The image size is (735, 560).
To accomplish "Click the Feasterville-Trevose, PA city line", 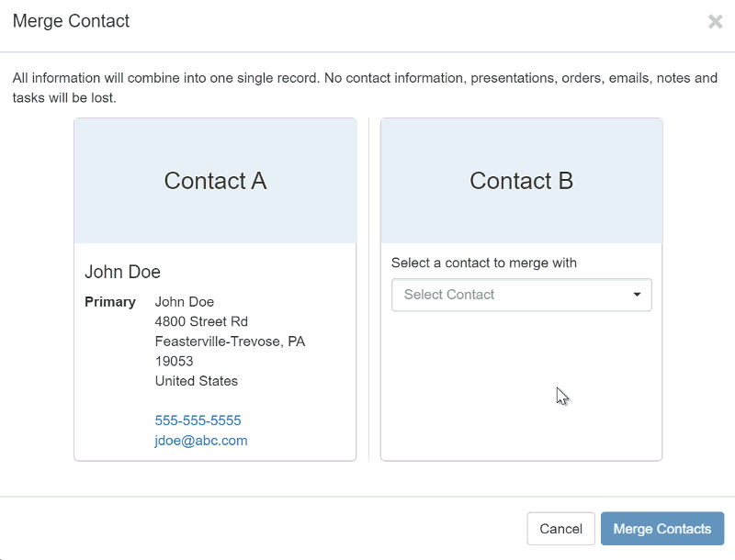I will pyautogui.click(x=230, y=342).
